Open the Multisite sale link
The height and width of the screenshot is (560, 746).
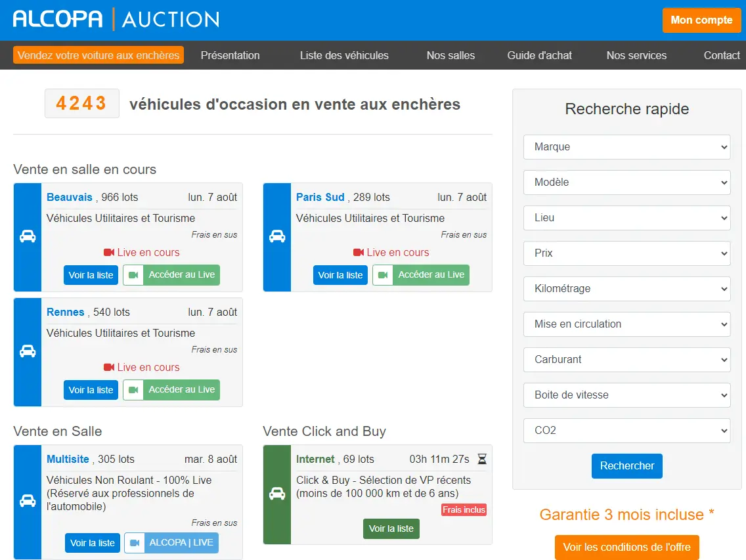click(68, 460)
